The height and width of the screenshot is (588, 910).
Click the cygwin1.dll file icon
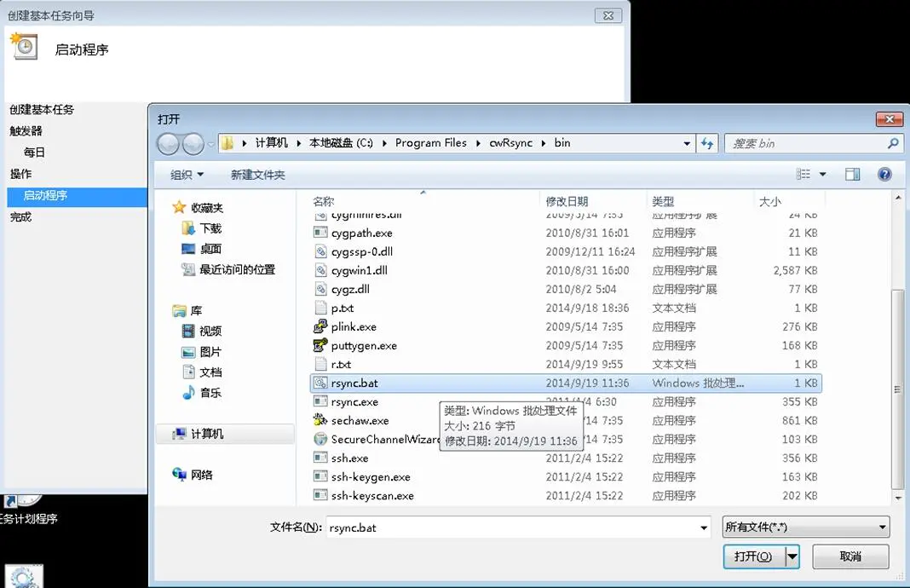tap(320, 271)
